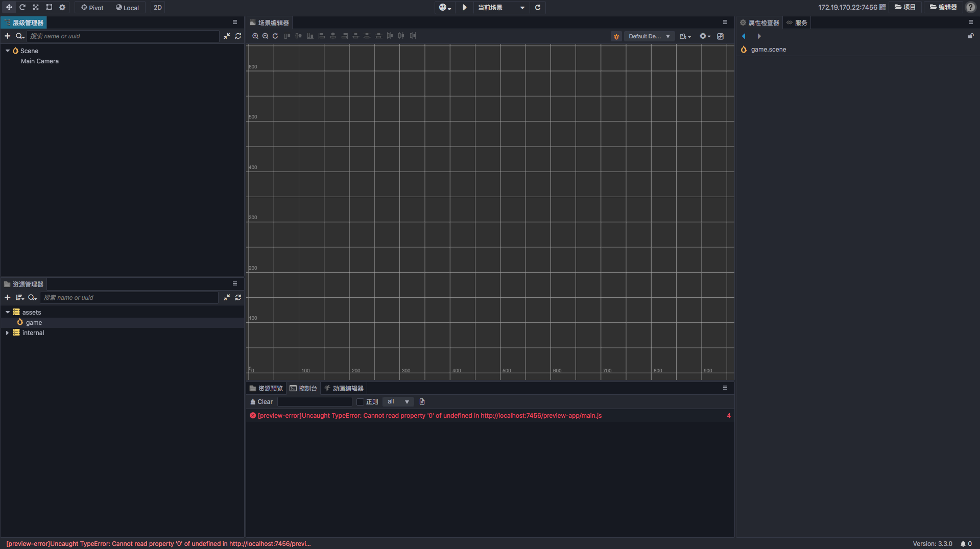Zoom out the scene editor view

point(265,36)
